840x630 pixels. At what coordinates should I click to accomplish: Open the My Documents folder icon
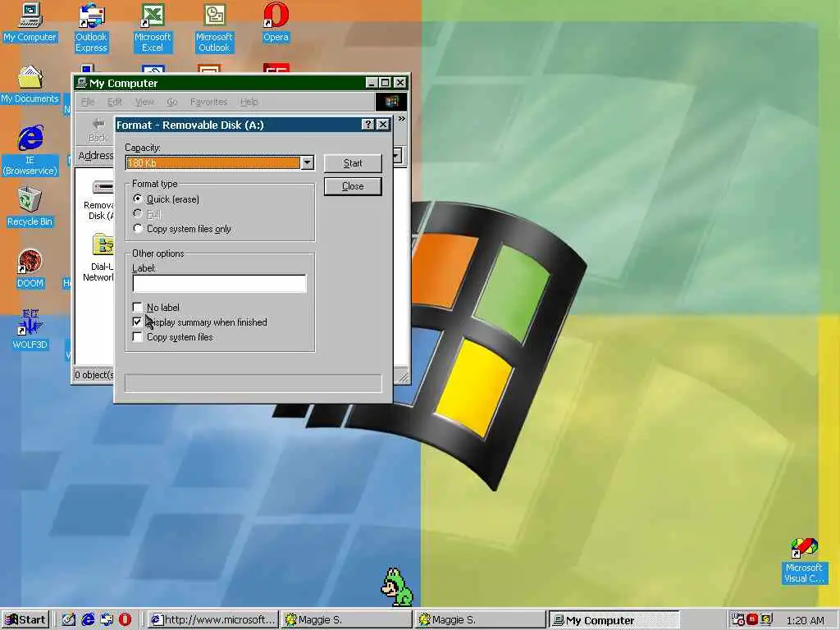(30, 84)
